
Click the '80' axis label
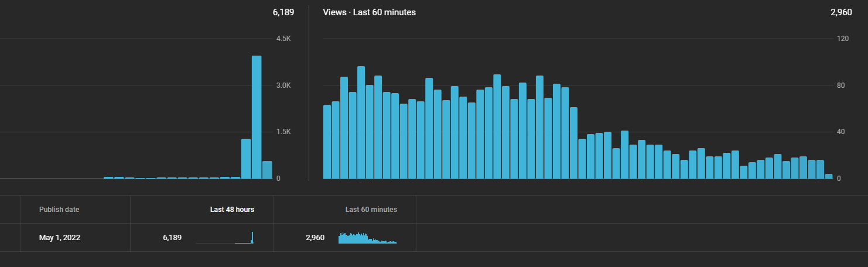click(841, 85)
